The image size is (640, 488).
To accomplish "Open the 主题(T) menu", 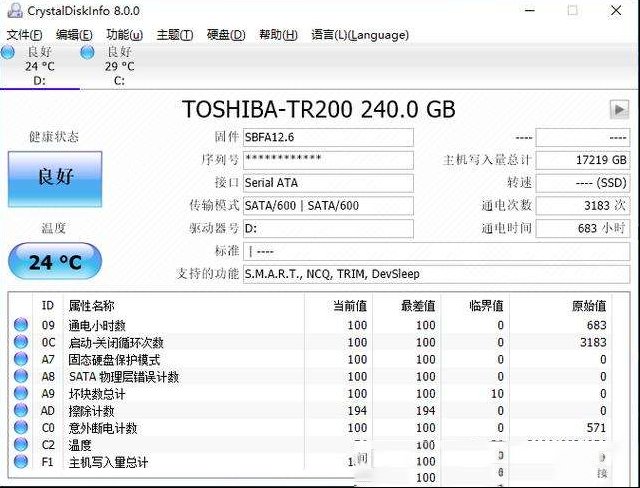I will 175,35.
